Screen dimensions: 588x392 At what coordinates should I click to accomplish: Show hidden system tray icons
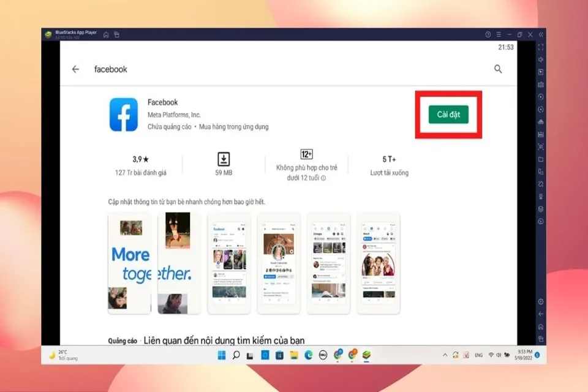coord(445,355)
